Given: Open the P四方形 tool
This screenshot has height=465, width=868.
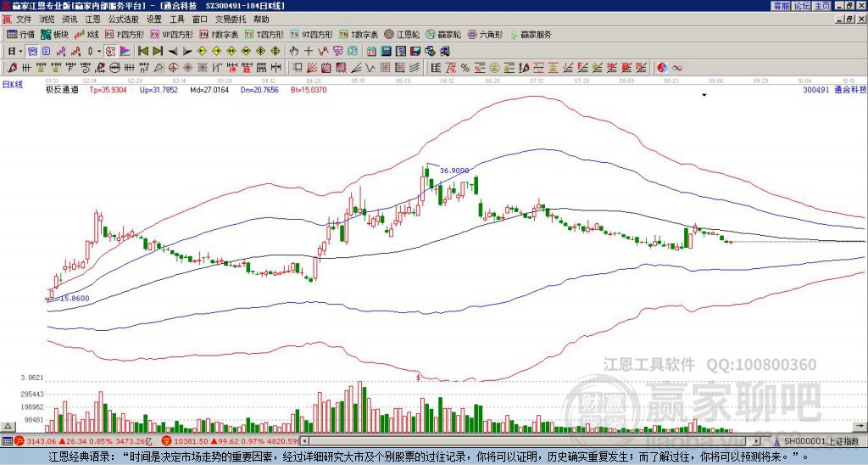Looking at the screenshot, I should pyautogui.click(x=125, y=34).
